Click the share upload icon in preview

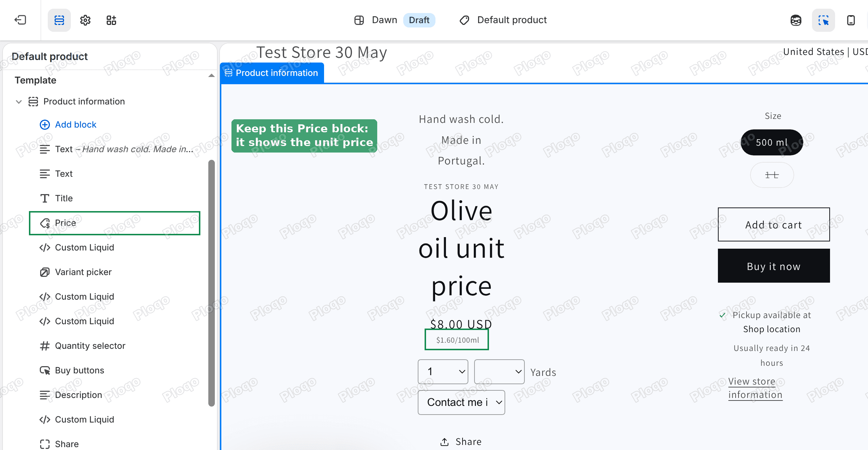point(444,442)
